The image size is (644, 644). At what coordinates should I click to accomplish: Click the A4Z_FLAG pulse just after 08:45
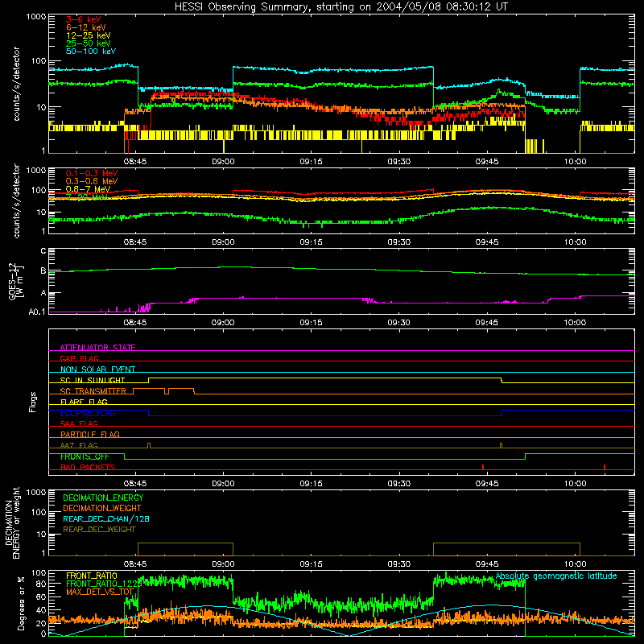(149, 446)
